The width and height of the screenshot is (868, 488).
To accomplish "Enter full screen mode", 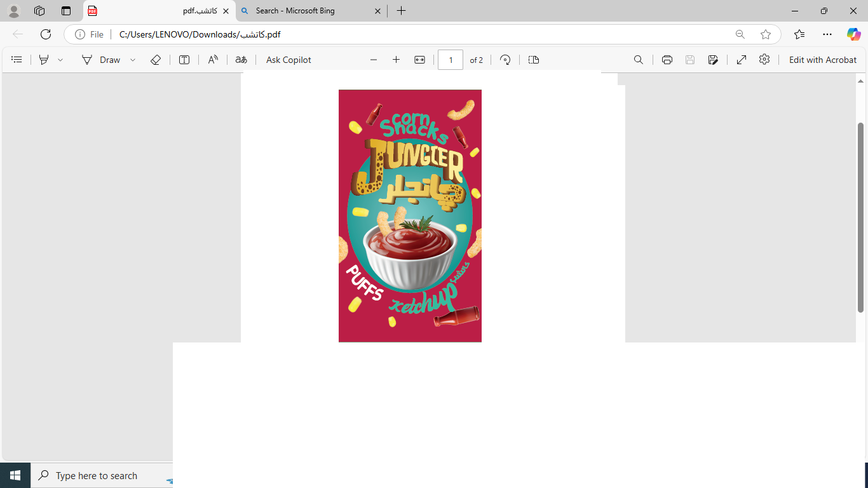I will coord(741,60).
